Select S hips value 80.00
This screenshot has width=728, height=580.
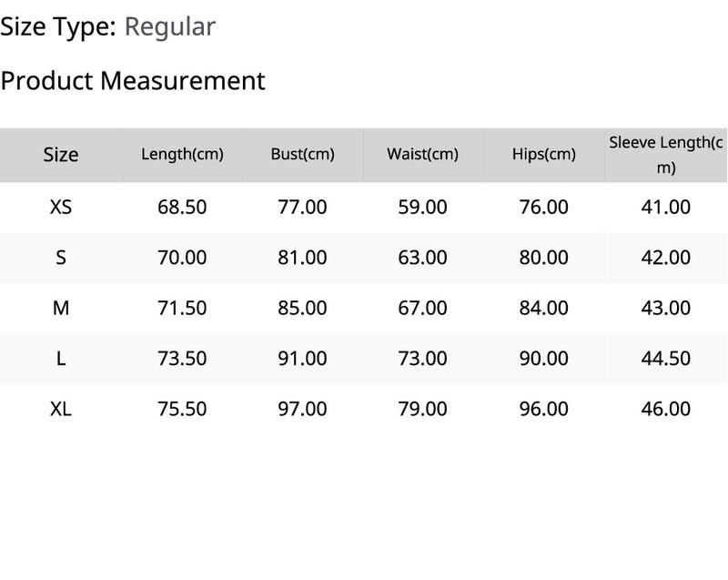[543, 258]
